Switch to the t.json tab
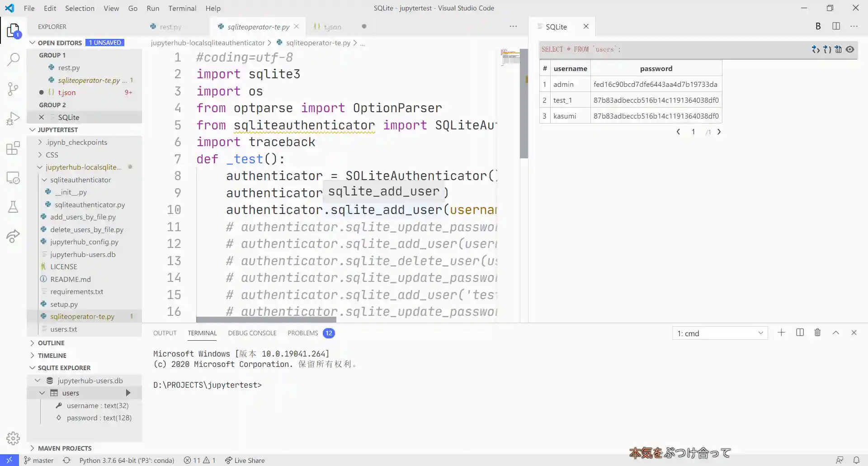The height and width of the screenshot is (466, 868). pos(332,27)
